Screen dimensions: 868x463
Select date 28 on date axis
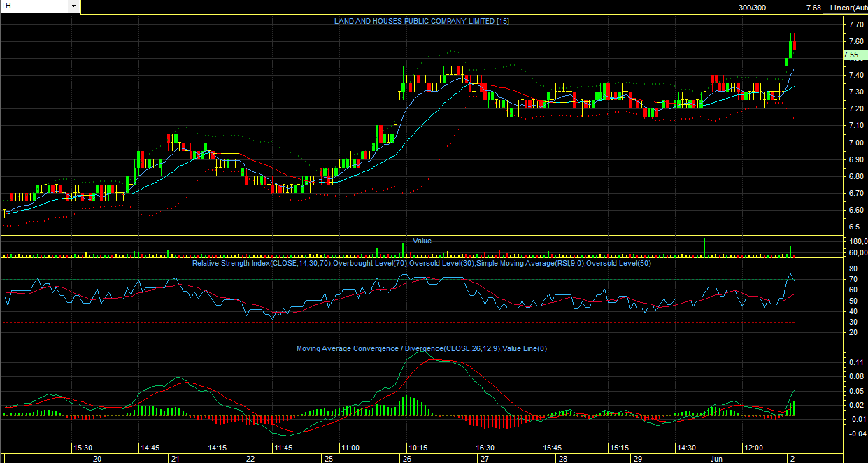tap(562, 459)
